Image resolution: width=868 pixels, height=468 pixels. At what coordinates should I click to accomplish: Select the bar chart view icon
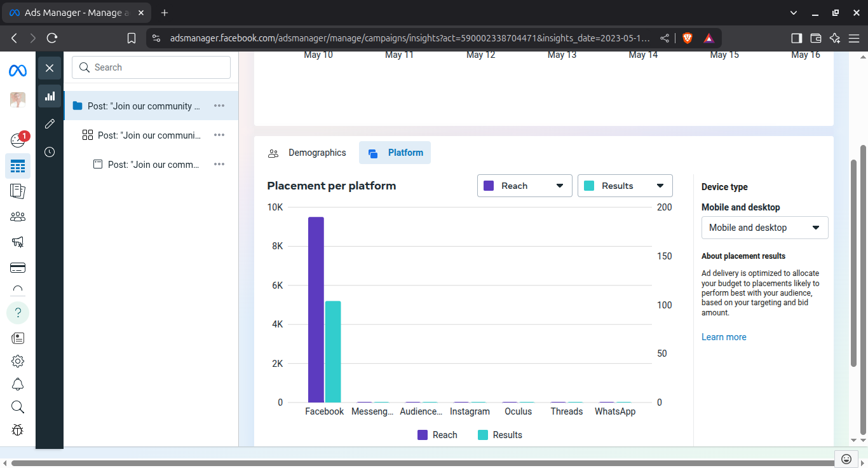[x=50, y=96]
